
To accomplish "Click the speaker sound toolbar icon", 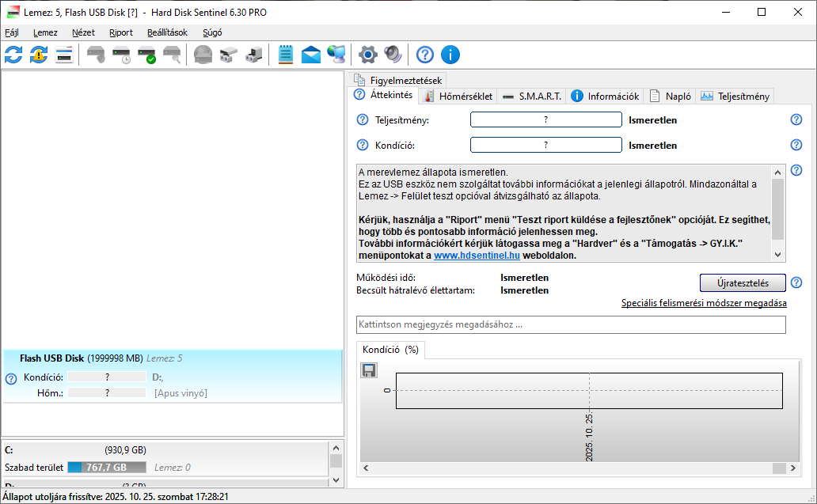I will [393, 55].
